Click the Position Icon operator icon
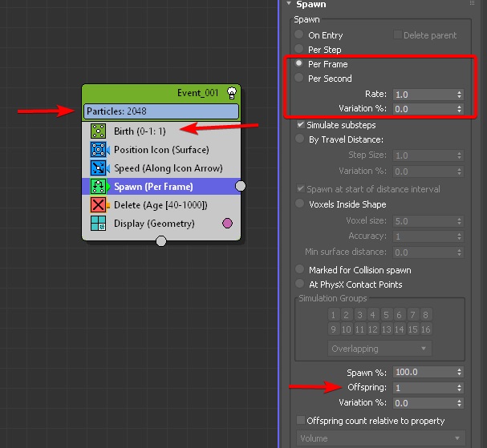487x448 pixels. 98,150
